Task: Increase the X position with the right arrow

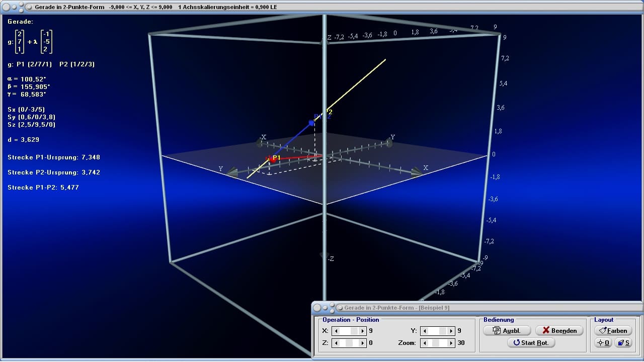Action: click(362, 331)
